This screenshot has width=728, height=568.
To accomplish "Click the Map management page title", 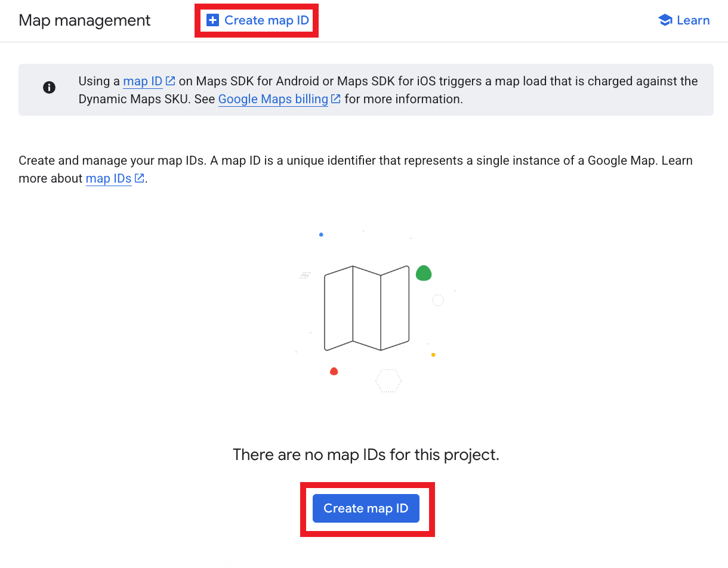I will click(85, 20).
